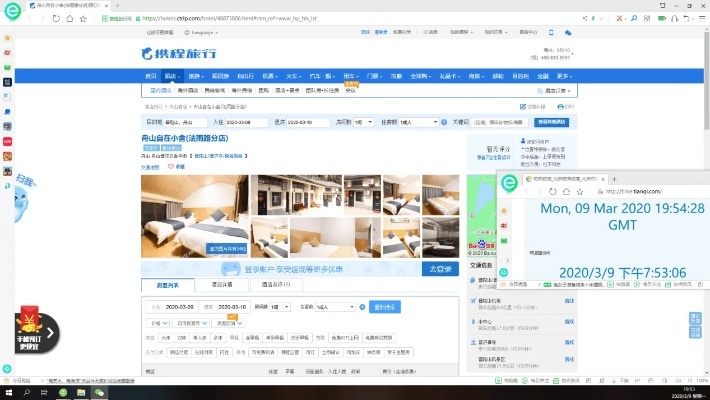Open a new tab in the small browser window
The image size is (710, 400).
(614, 179)
